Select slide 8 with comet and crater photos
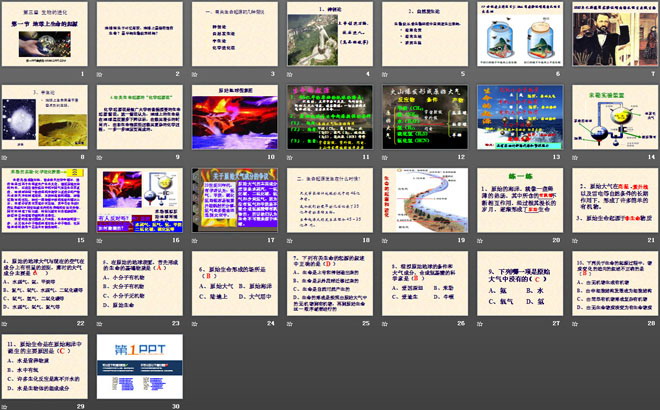The width and height of the screenshot is (660, 410). pyautogui.click(x=45, y=117)
